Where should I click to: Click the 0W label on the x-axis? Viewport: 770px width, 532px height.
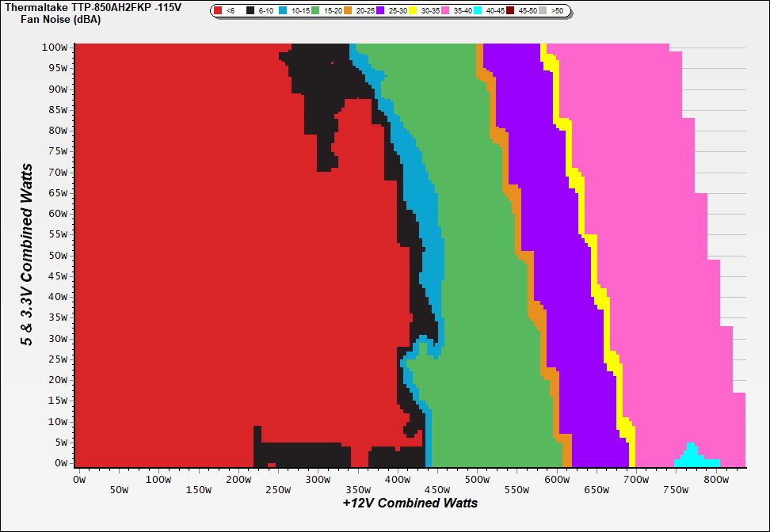[x=78, y=479]
